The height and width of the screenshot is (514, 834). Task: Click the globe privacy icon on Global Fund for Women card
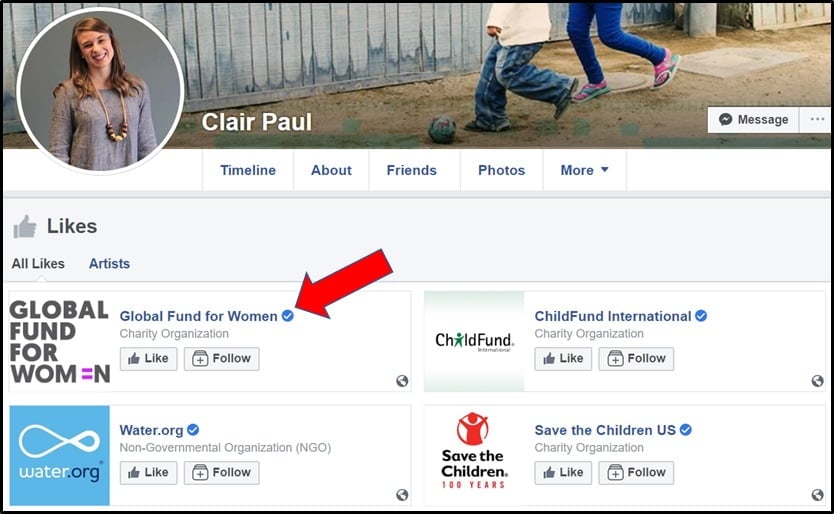point(402,380)
